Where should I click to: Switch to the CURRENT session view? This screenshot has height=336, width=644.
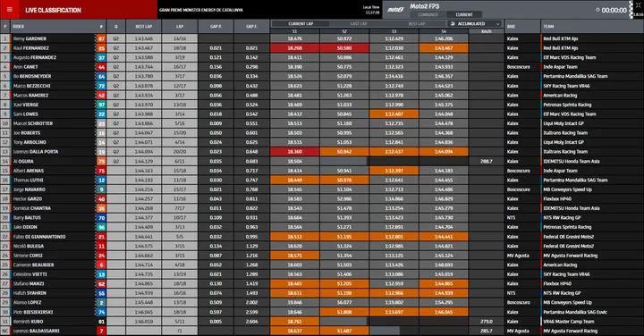(464, 15)
